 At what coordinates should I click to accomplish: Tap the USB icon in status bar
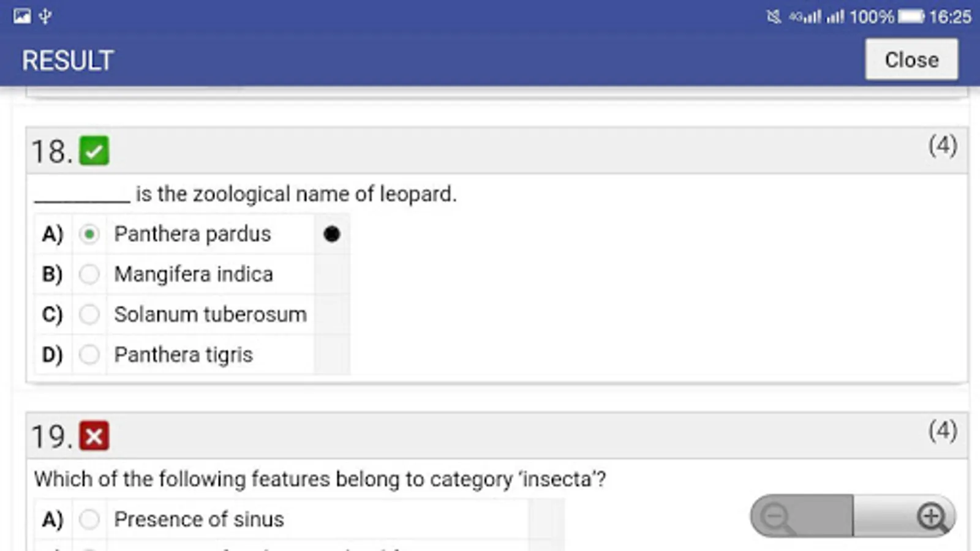click(x=45, y=16)
